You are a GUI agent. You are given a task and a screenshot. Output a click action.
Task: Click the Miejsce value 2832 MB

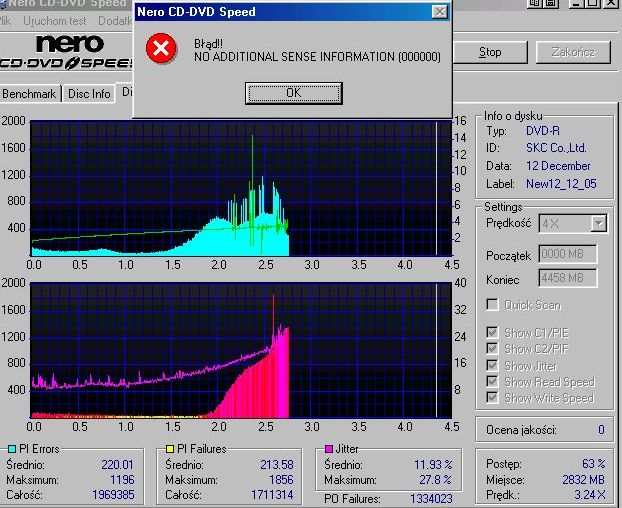click(x=584, y=479)
